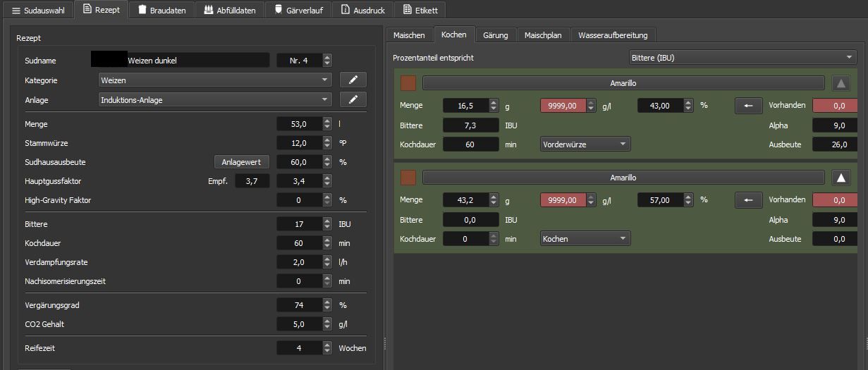
Task: Click the pencil edit icon beside Kategorie
Action: [x=353, y=80]
